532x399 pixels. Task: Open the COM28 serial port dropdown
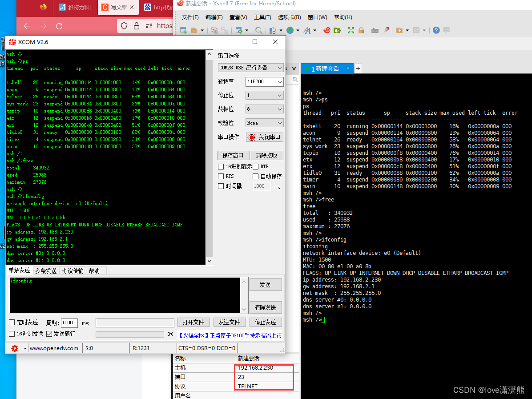[x=250, y=68]
